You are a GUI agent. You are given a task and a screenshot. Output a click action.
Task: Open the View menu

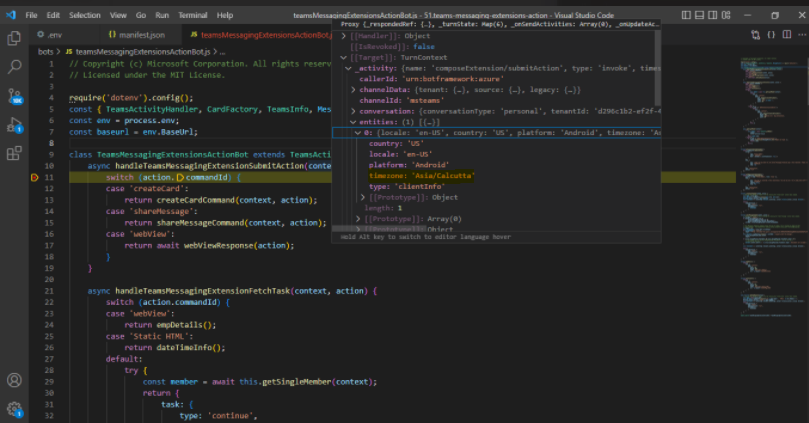[x=118, y=15]
